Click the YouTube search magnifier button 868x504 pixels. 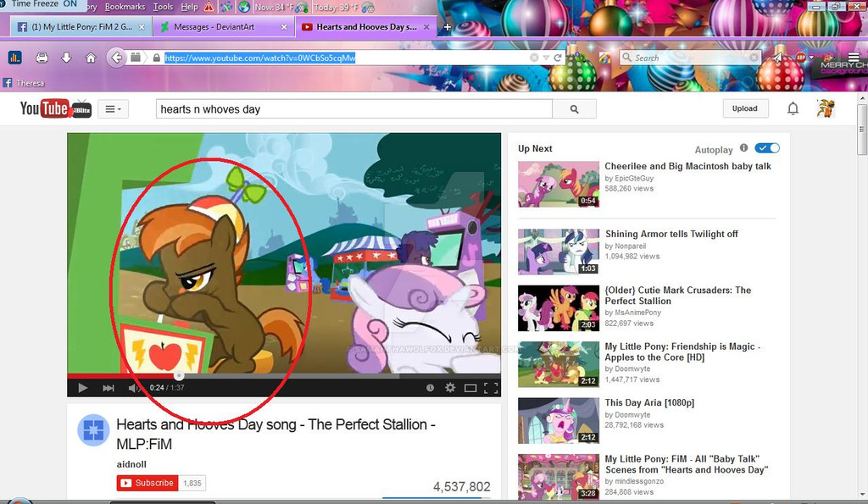pos(574,109)
